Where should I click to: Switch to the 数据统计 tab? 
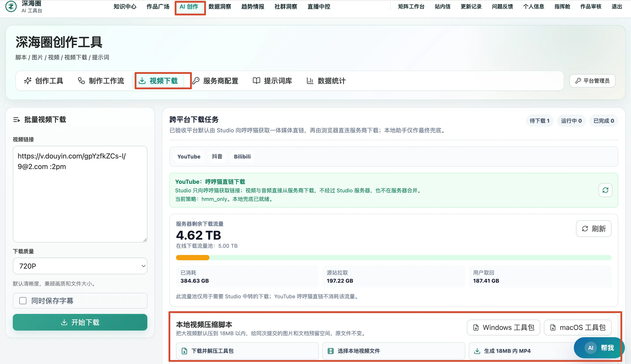click(326, 81)
